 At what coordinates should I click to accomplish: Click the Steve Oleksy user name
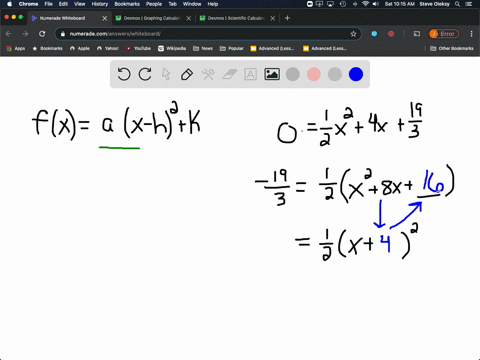[435, 4]
